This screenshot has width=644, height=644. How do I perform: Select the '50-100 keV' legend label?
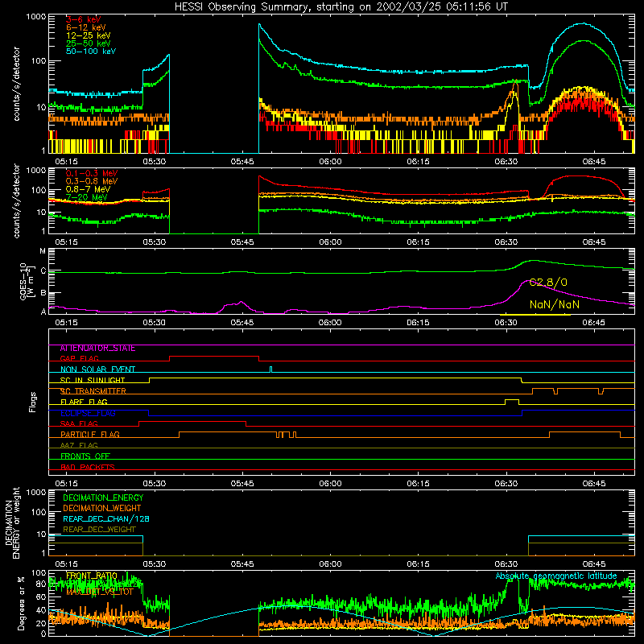91,52
